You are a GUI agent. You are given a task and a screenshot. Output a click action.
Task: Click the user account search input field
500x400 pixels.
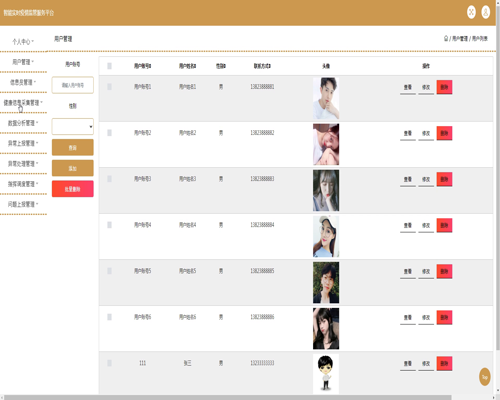[x=73, y=85]
